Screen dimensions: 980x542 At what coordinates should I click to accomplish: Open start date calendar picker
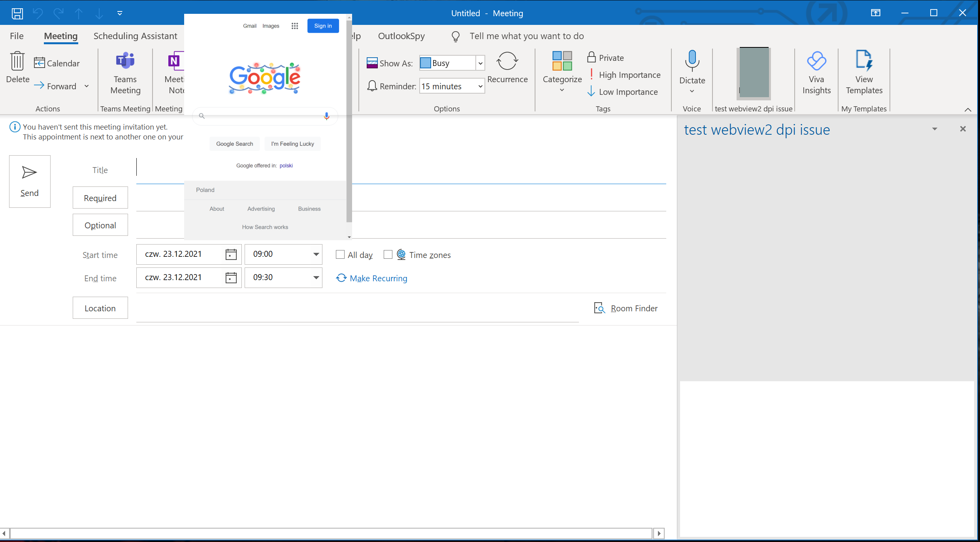click(231, 254)
